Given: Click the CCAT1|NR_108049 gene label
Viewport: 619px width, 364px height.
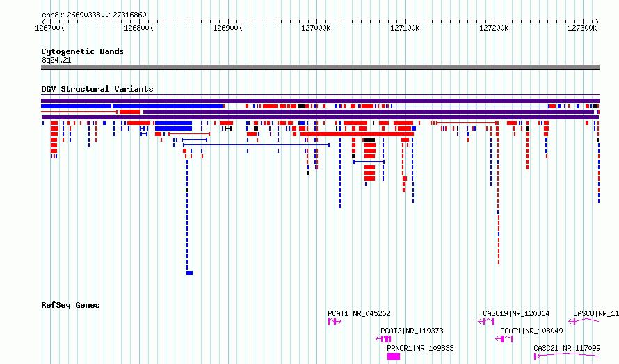Looking at the screenshot, I should tap(531, 331).
